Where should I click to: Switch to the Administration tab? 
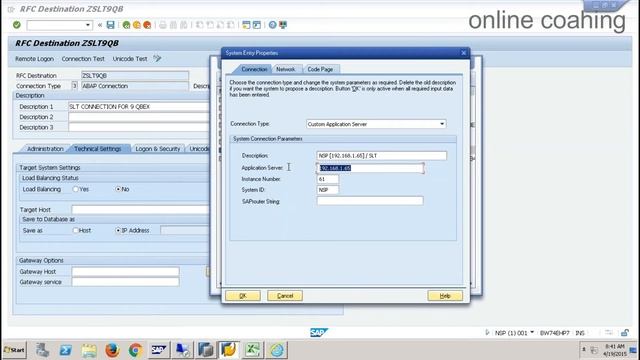[x=45, y=149]
